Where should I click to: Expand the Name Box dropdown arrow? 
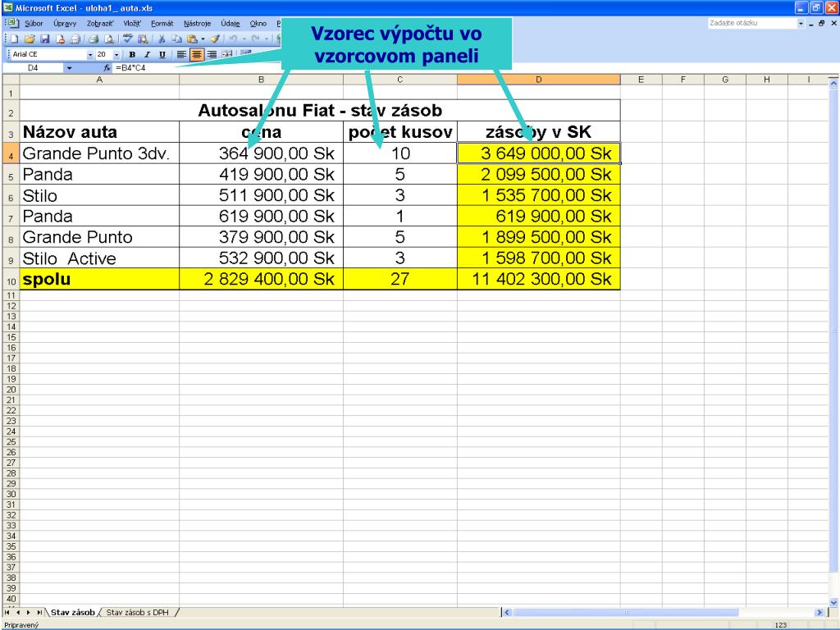tap(69, 68)
